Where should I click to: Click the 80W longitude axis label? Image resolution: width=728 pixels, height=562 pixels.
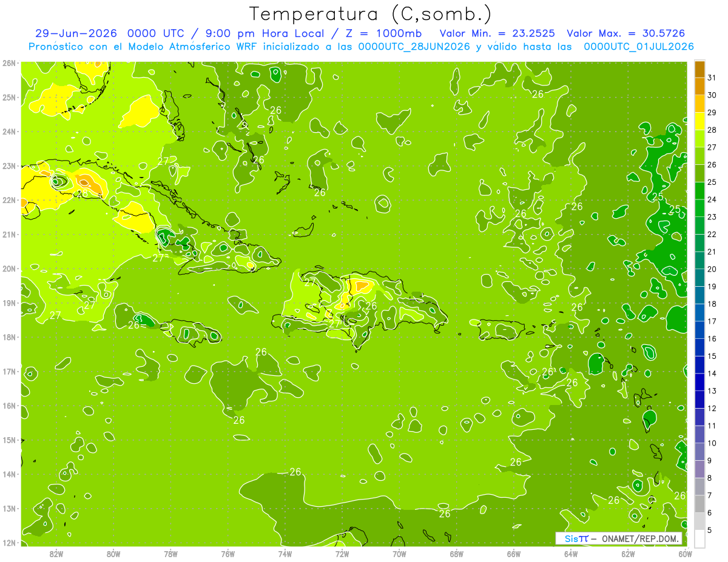tap(113, 553)
